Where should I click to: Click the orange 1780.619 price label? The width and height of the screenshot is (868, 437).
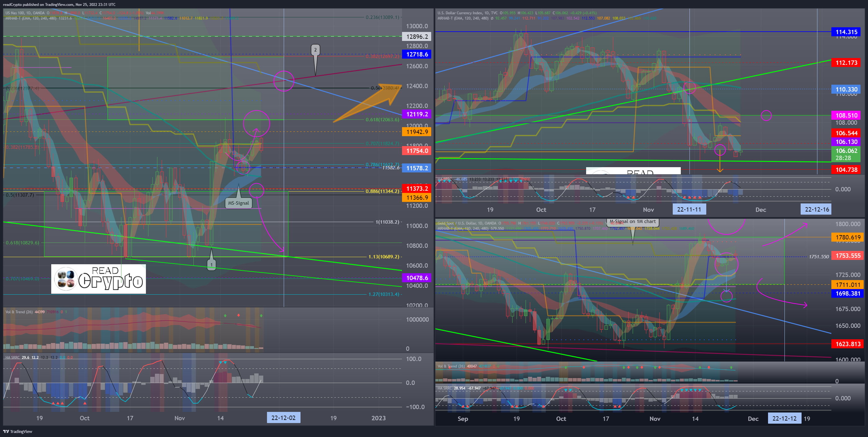point(848,237)
